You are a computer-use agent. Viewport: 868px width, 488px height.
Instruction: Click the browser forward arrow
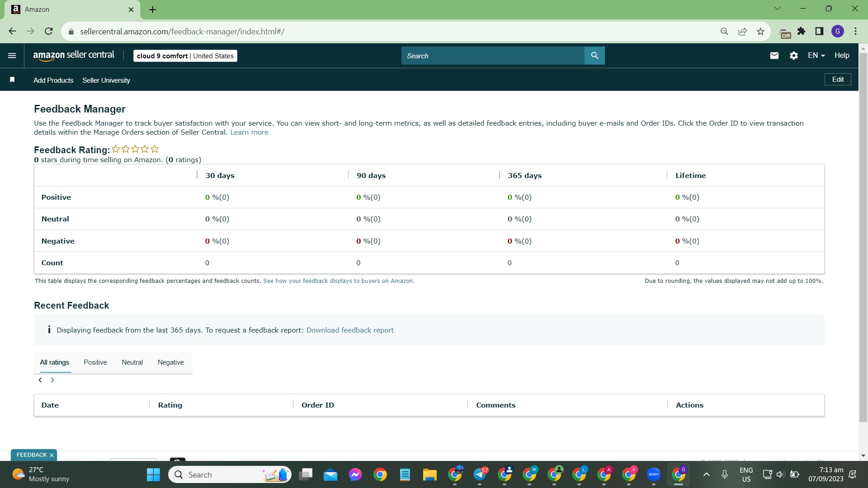point(30,31)
